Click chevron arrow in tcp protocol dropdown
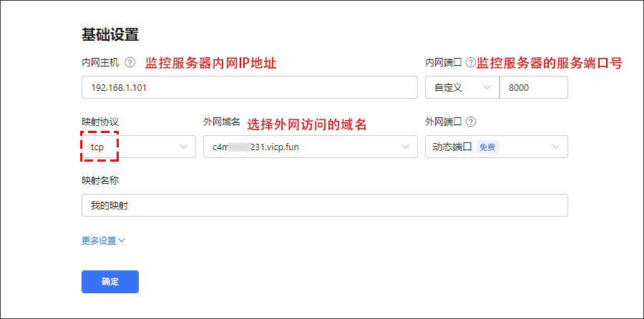This screenshot has width=644, height=319. (x=184, y=147)
